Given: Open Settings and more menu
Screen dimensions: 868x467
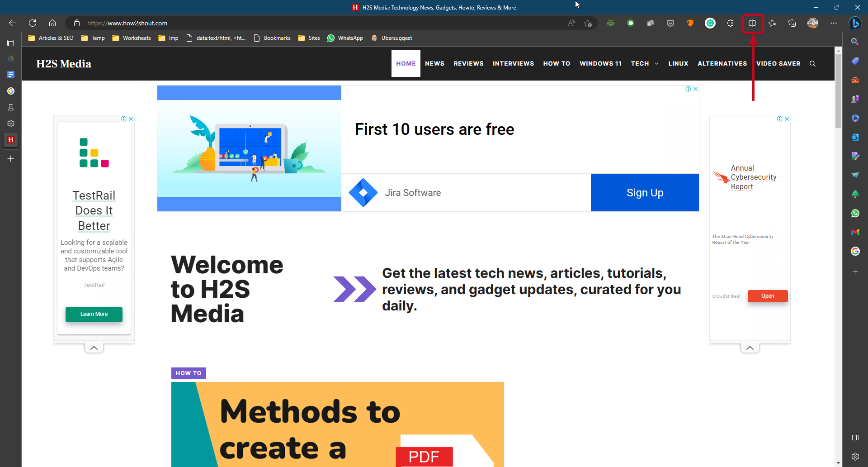Looking at the screenshot, I should click(x=834, y=23).
